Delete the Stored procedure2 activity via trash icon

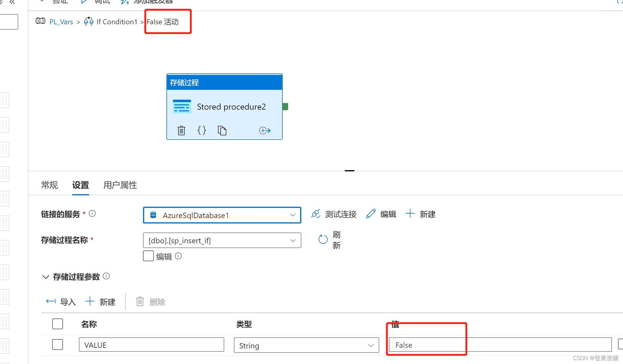coord(181,130)
